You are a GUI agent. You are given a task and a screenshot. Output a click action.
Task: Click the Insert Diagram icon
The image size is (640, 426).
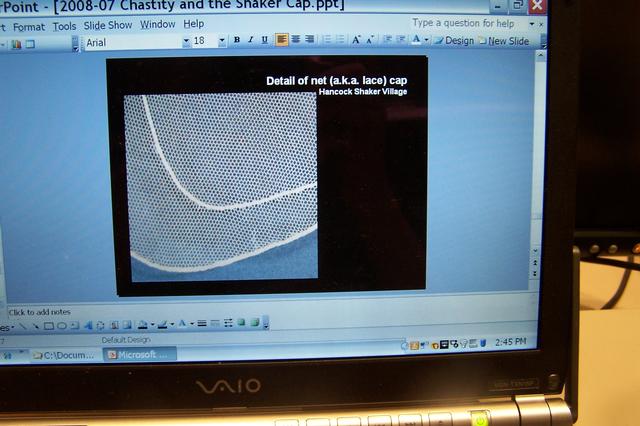coord(101,325)
